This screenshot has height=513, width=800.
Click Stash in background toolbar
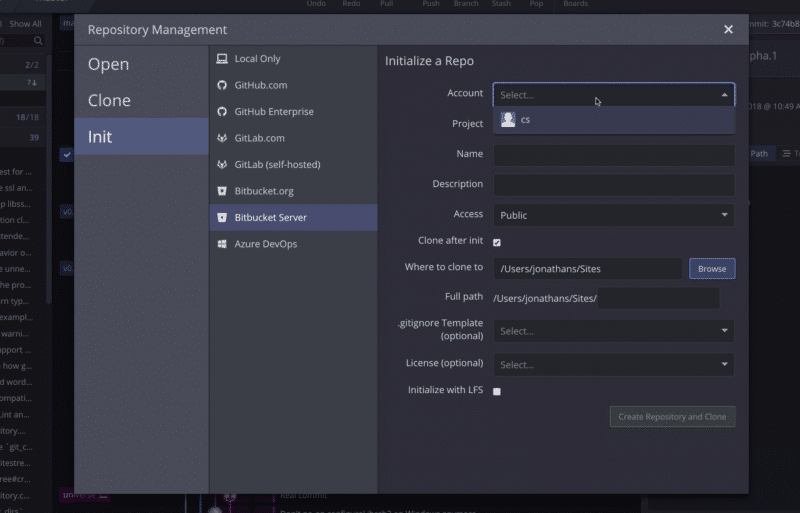tap(501, 4)
